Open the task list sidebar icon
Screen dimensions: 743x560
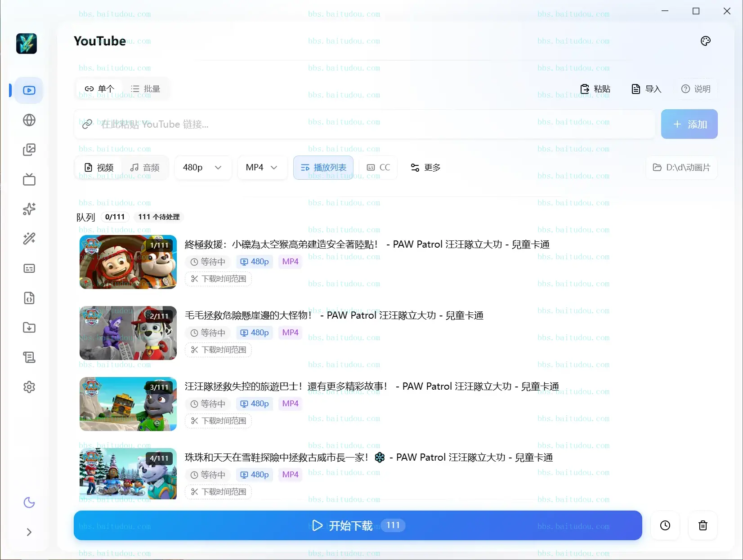[29, 357]
